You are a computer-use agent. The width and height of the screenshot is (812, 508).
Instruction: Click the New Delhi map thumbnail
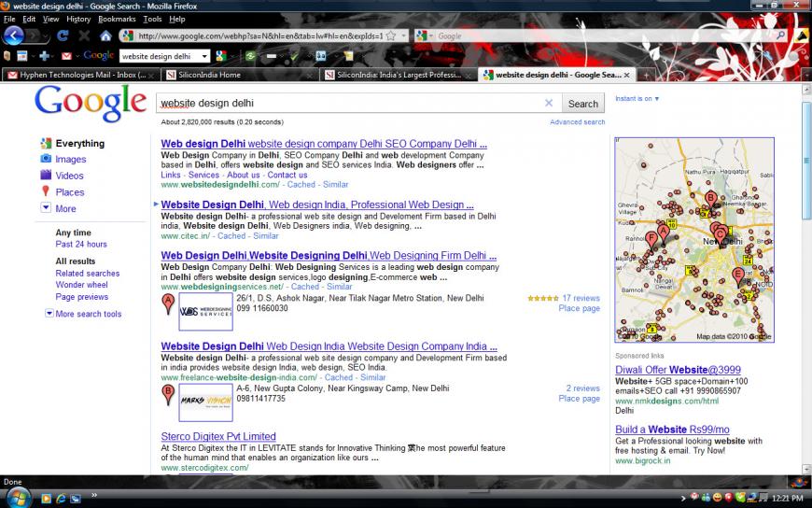coord(694,240)
